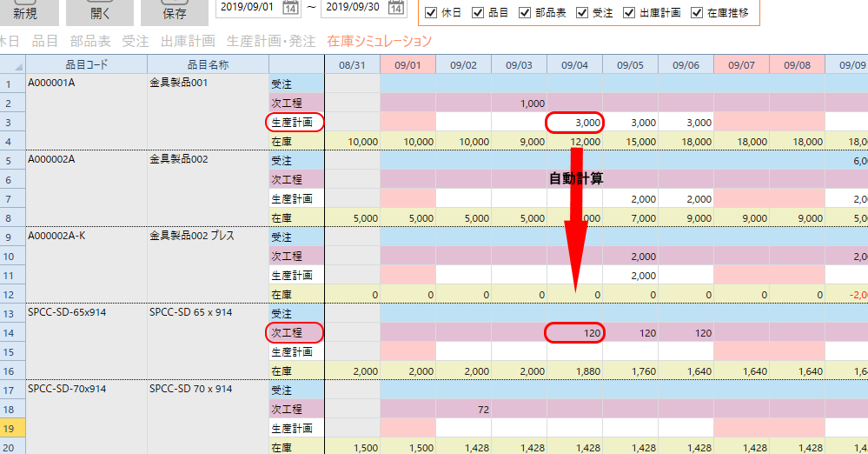Image resolution: width=868 pixels, height=454 pixels.
Task: Uncheck the 休日 checkbox
Action: click(431, 13)
